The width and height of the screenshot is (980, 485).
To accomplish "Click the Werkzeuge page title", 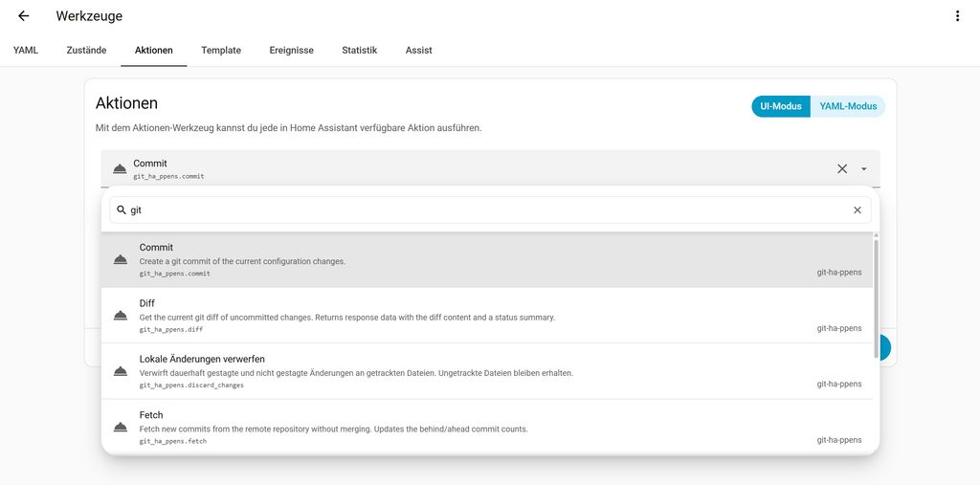I will coord(89,16).
